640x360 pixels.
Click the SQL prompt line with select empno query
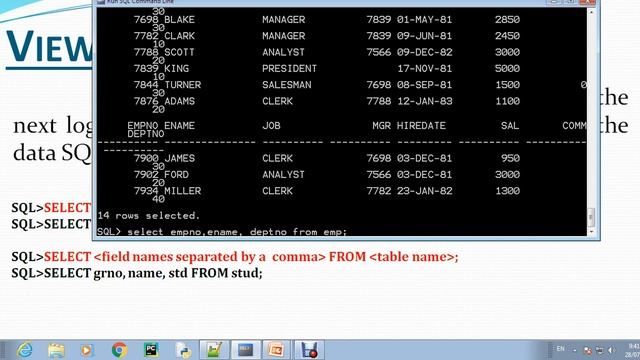click(222, 232)
